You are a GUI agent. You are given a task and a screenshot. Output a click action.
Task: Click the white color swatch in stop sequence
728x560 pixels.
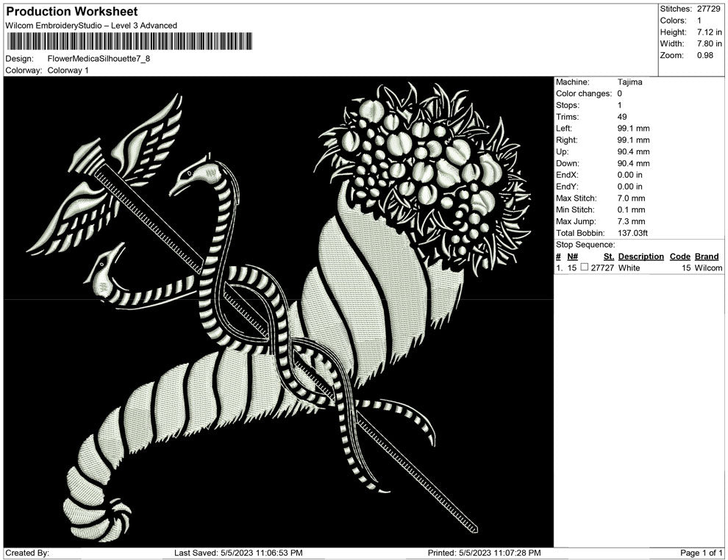(x=585, y=268)
